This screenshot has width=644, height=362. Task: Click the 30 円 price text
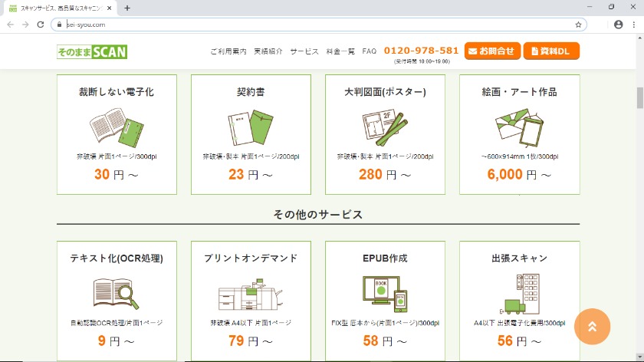pyautogui.click(x=117, y=175)
